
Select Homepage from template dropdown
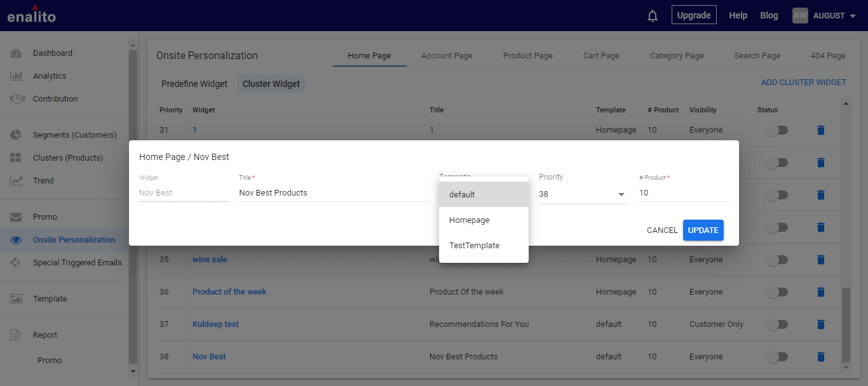(x=470, y=220)
